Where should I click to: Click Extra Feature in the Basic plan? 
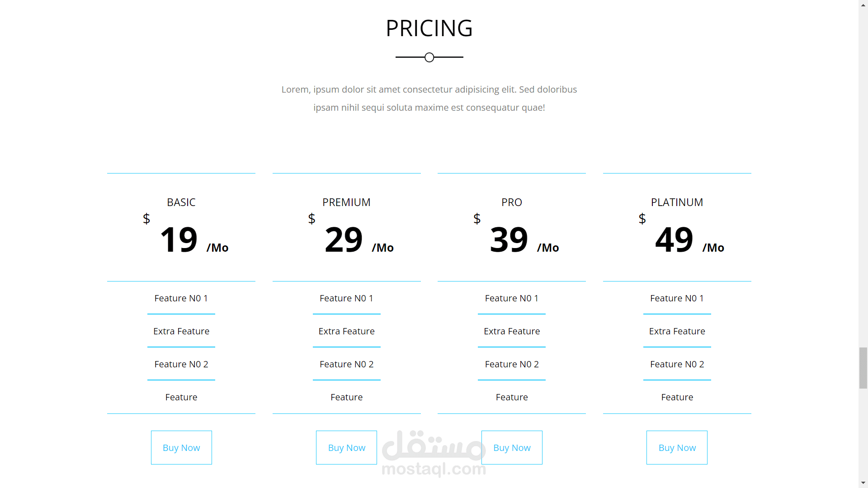[181, 331]
